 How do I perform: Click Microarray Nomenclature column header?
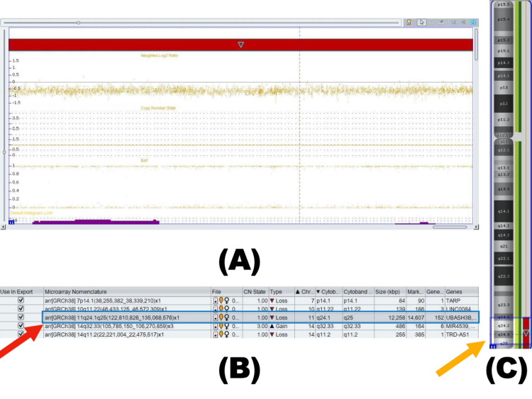coord(127,291)
